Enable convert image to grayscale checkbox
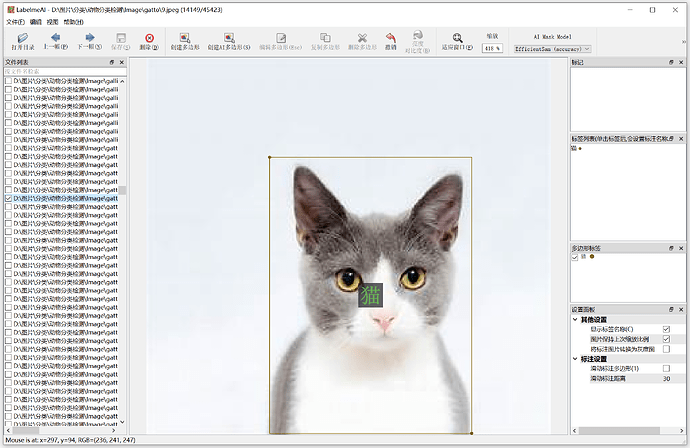 (666, 349)
